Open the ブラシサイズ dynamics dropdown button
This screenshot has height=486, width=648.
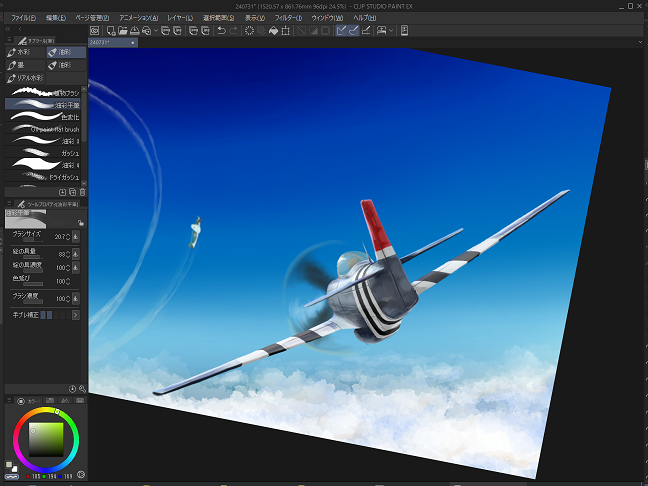point(77,237)
